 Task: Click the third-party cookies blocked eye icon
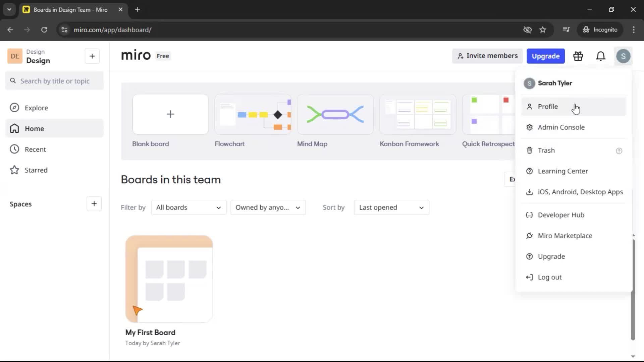(527, 29)
